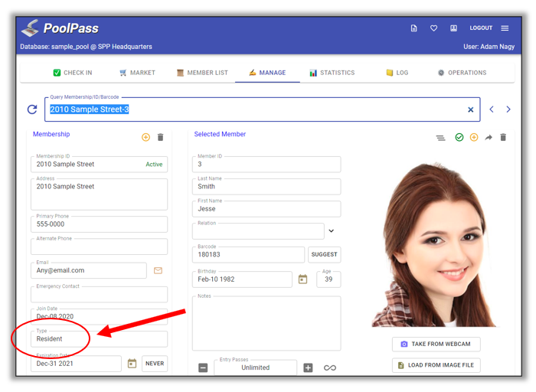Go to previous record arrow

tap(492, 109)
